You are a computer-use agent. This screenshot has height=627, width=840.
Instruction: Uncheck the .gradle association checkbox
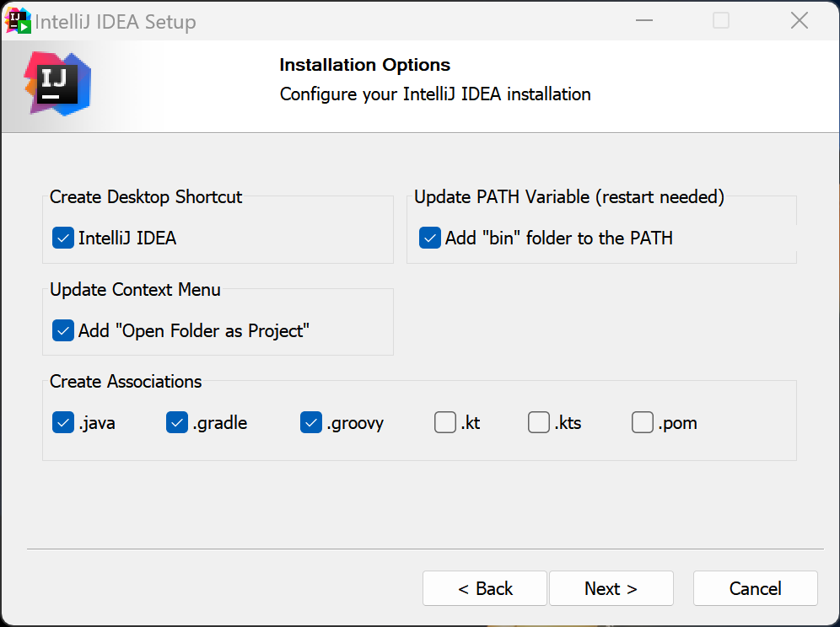point(177,422)
